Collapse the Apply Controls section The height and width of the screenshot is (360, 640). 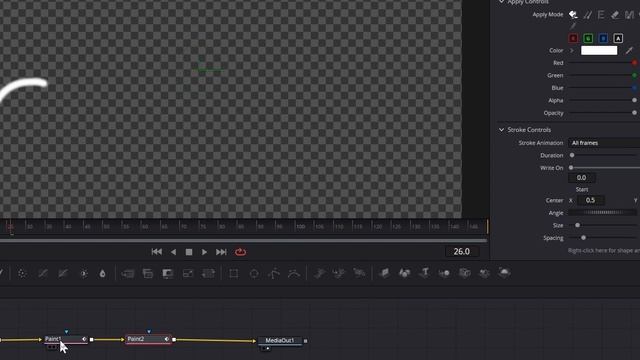click(x=501, y=2)
